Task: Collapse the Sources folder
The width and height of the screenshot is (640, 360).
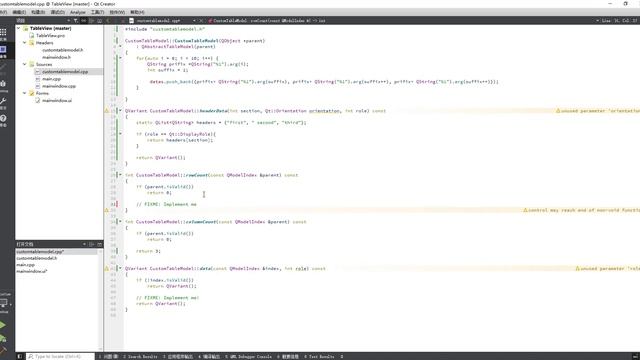Action: (24, 64)
